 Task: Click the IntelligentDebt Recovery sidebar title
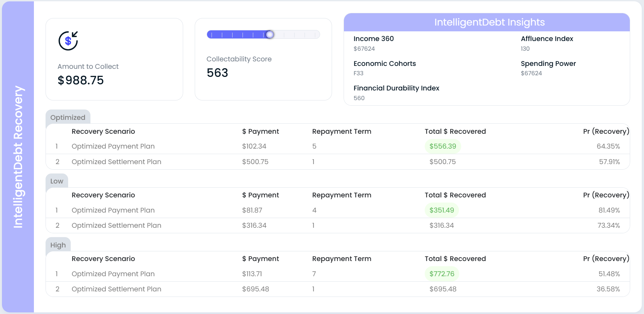[18, 157]
